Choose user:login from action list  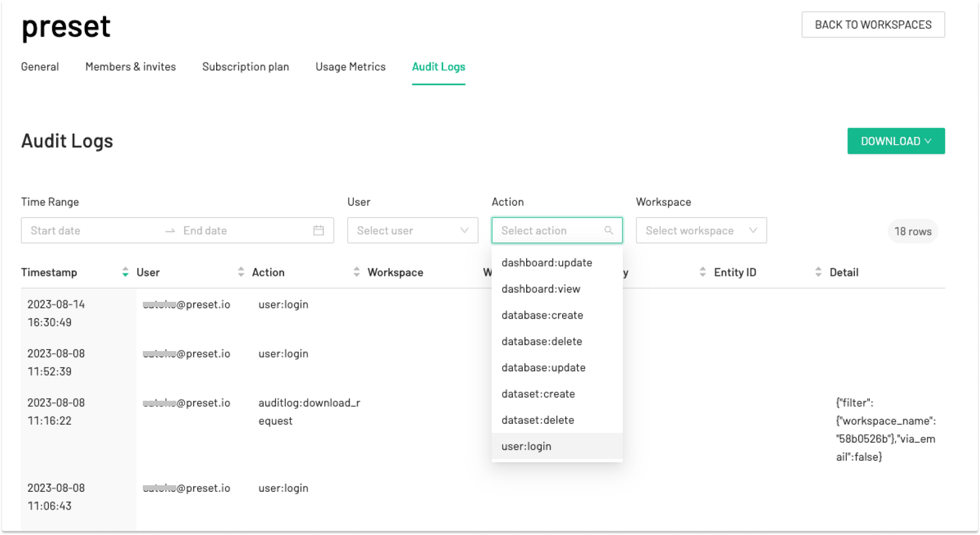click(x=526, y=446)
